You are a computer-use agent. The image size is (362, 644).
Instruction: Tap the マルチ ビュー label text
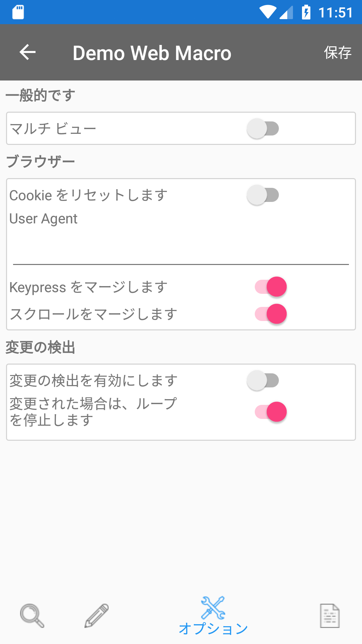click(53, 128)
